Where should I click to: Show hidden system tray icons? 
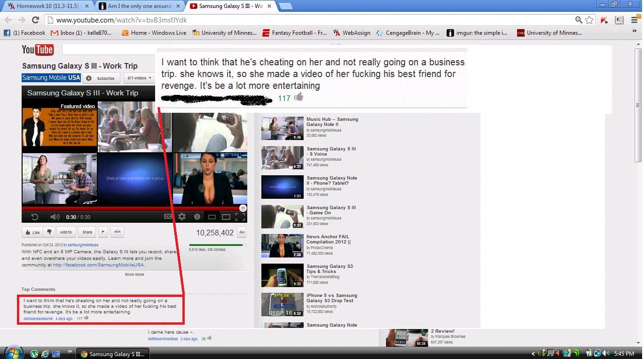[533, 353]
